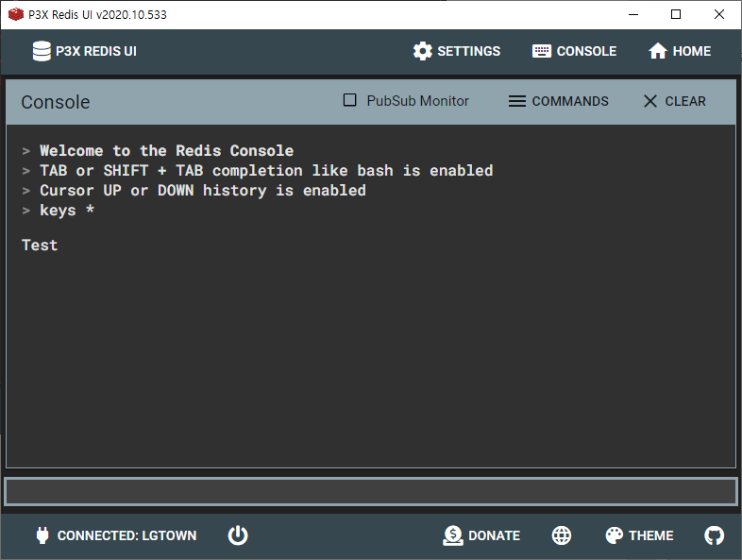742x560 pixels.
Task: Clear the console output
Action: [674, 101]
